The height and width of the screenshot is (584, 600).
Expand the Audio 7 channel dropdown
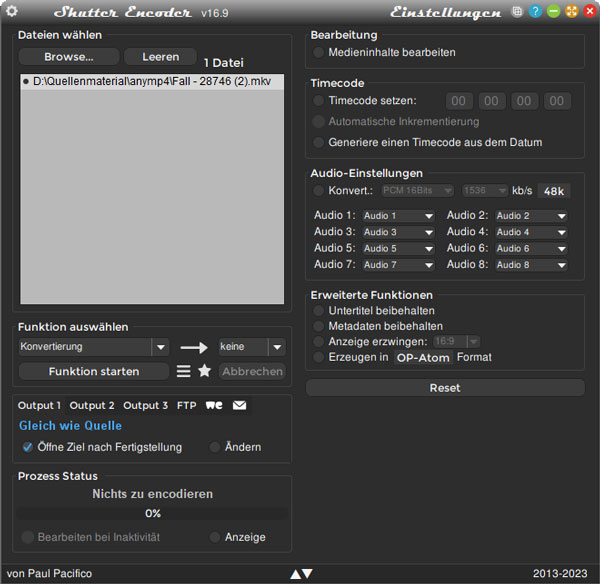point(398,265)
